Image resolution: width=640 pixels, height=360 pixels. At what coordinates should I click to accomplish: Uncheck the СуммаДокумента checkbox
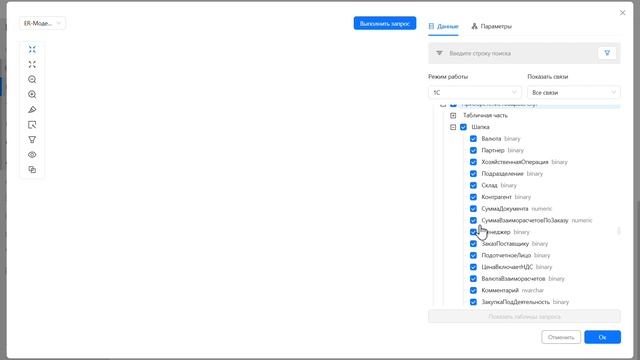473,209
